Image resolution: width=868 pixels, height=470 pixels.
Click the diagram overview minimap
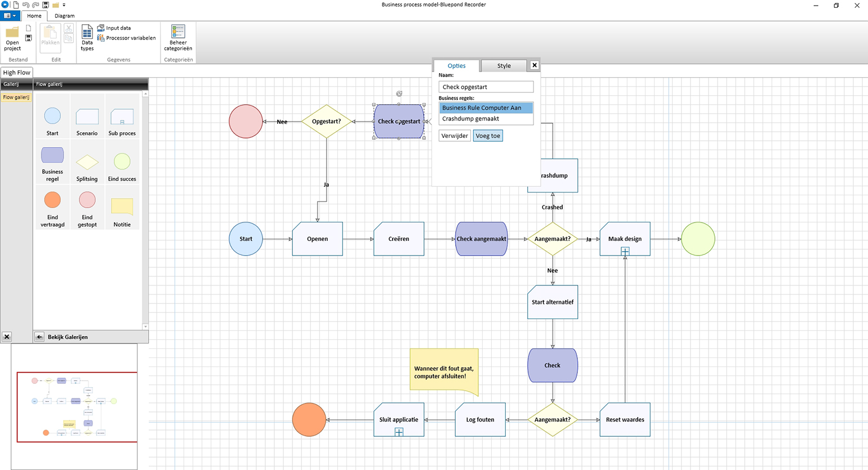point(74,406)
